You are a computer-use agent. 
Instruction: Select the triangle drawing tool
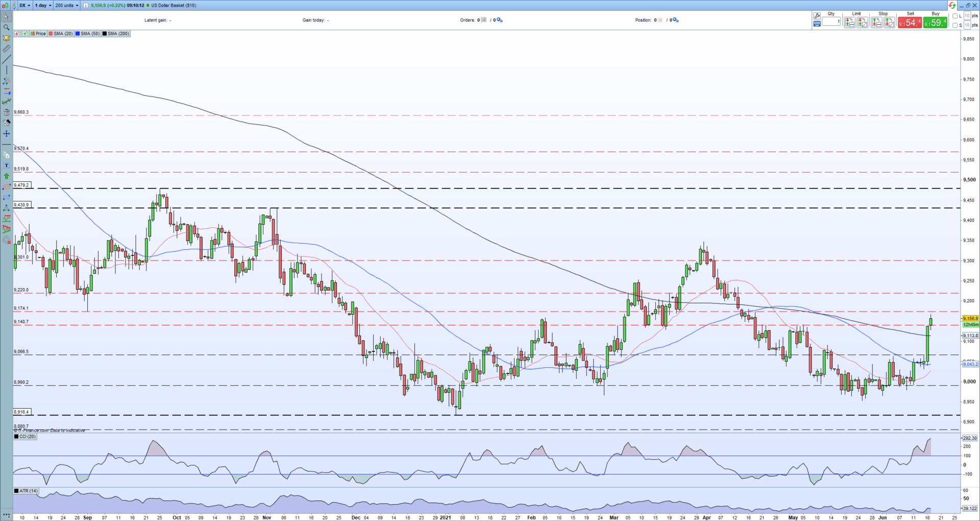click(x=6, y=208)
